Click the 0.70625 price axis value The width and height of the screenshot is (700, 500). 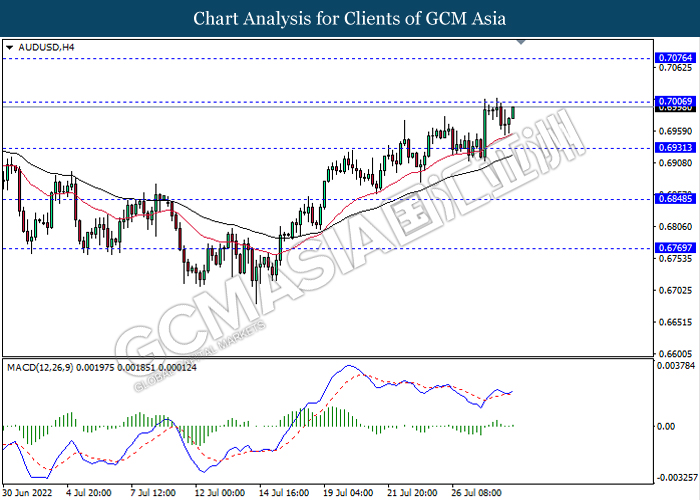point(675,68)
